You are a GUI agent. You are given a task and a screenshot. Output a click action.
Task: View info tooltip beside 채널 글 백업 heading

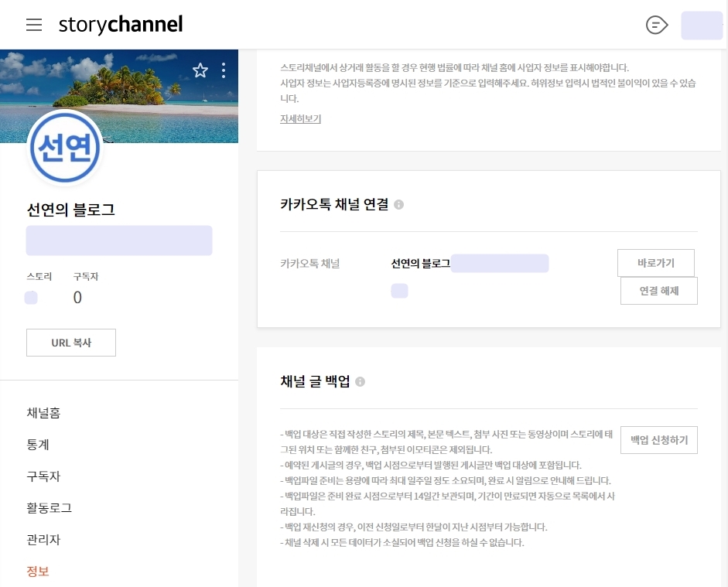[359, 381]
